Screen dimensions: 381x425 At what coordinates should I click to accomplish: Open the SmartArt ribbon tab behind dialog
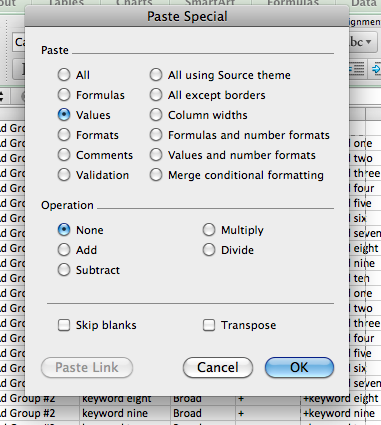(210, 3)
